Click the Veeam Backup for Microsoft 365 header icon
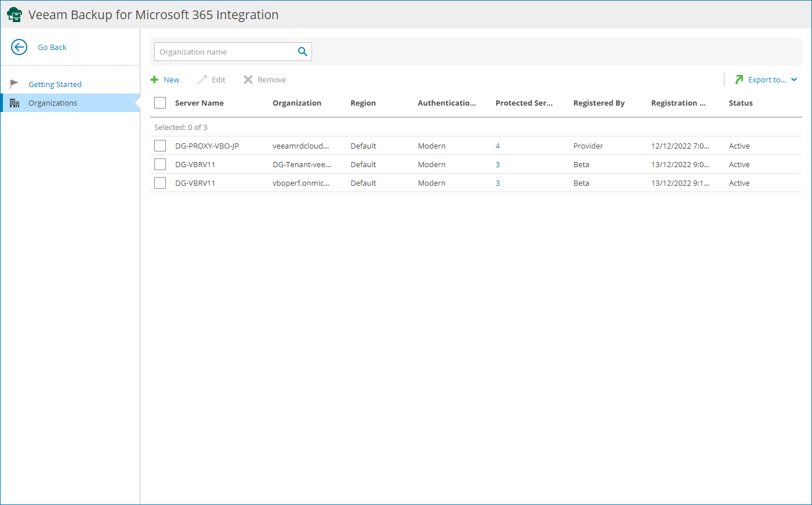The height and width of the screenshot is (505, 812). pyautogui.click(x=14, y=14)
